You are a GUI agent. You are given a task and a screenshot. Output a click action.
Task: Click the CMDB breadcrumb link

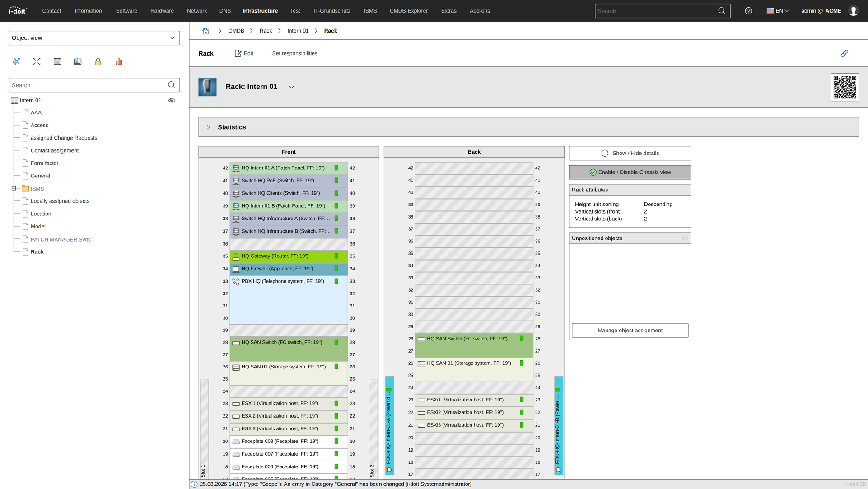coord(236,31)
